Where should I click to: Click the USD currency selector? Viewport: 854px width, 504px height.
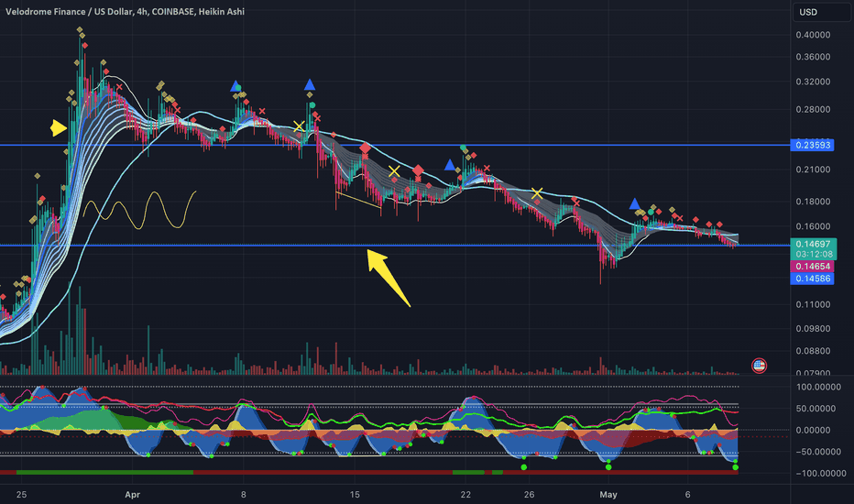click(821, 12)
